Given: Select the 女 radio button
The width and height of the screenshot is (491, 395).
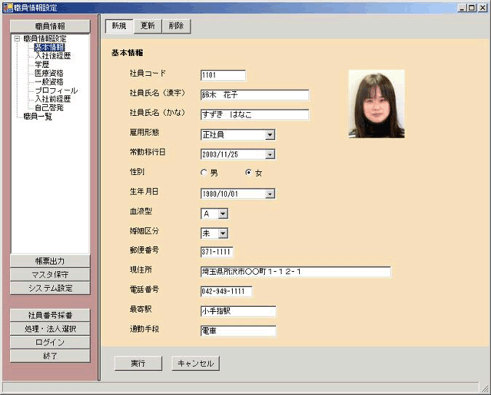Looking at the screenshot, I should click(248, 173).
